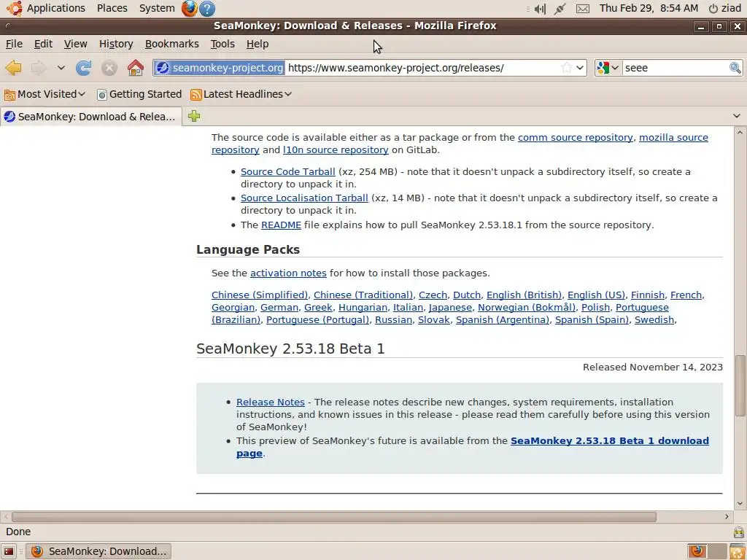
Task: Open the Help menu in Firefox
Action: 258,44
